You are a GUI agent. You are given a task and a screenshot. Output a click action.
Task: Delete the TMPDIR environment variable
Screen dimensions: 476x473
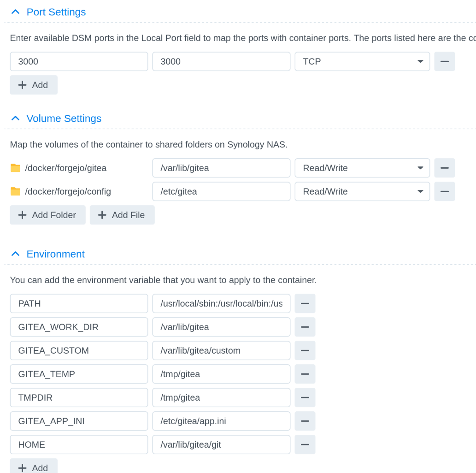(x=305, y=397)
